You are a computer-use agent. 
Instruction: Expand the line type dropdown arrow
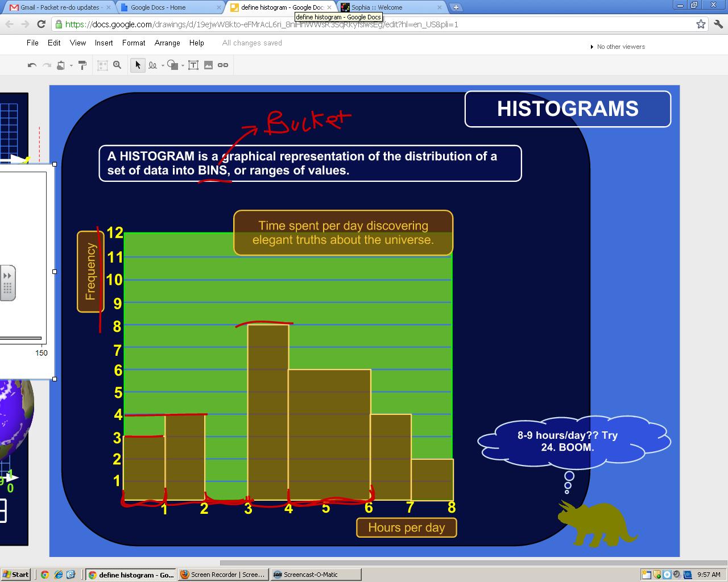[x=163, y=66]
